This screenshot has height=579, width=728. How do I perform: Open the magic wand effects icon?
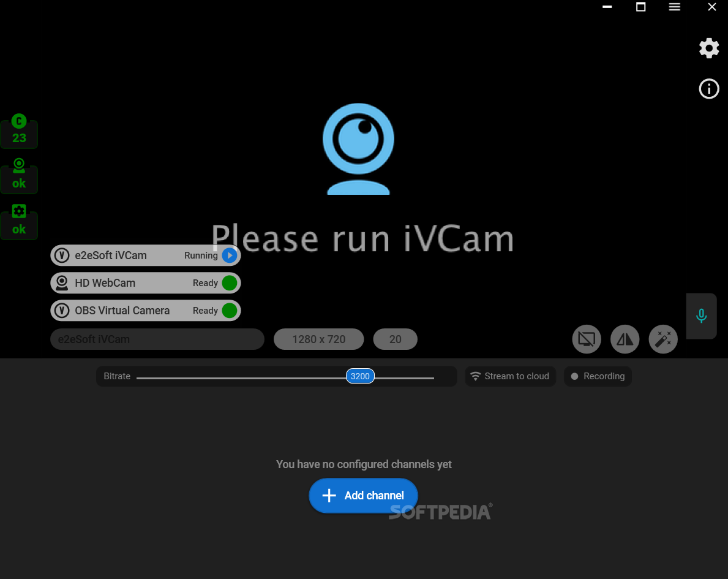[x=663, y=339]
